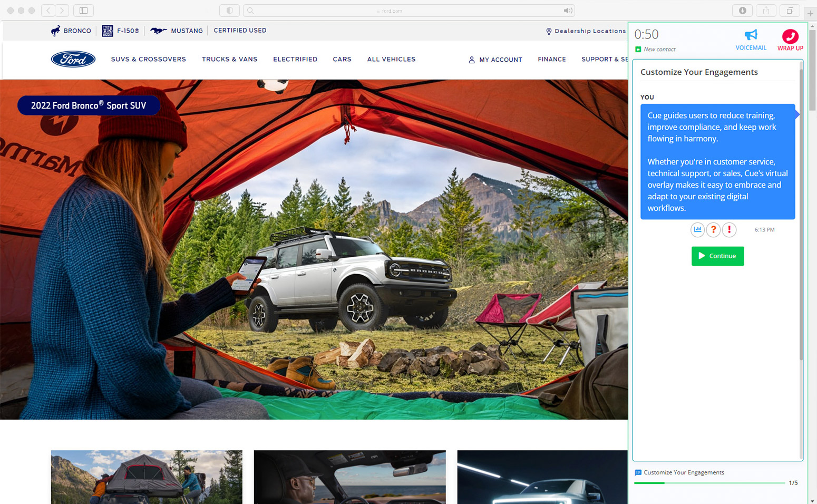Click the Ford oval logo
Image resolution: width=817 pixels, height=504 pixels.
point(73,59)
